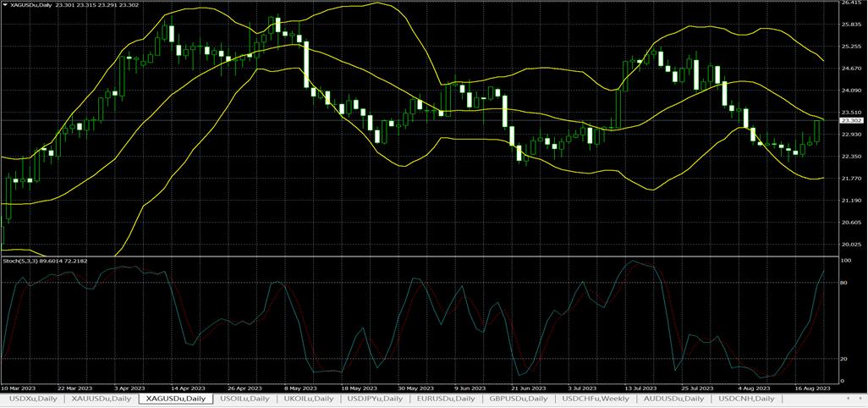Viewport: 868px width, 408px height.
Task: Open the UKOILu,Daily chart tab
Action: 306,398
